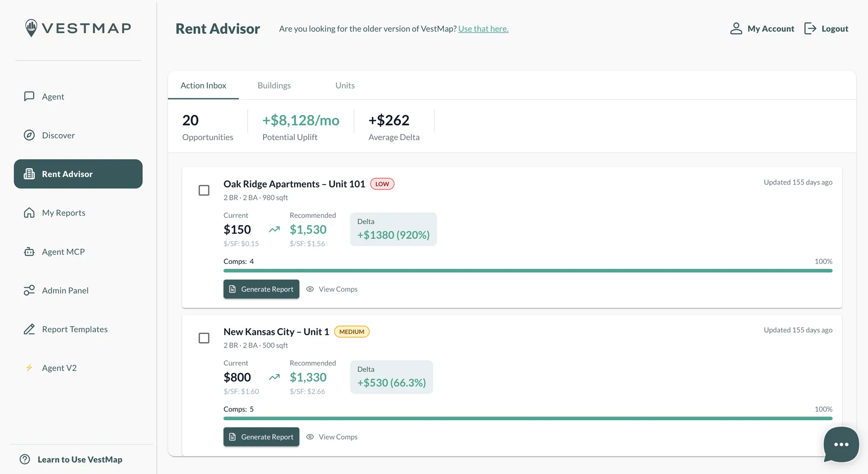Viewport: 868px width, 474px height.
Task: Click the document icon in New Kansas City Generate Report
Action: coord(233,437)
